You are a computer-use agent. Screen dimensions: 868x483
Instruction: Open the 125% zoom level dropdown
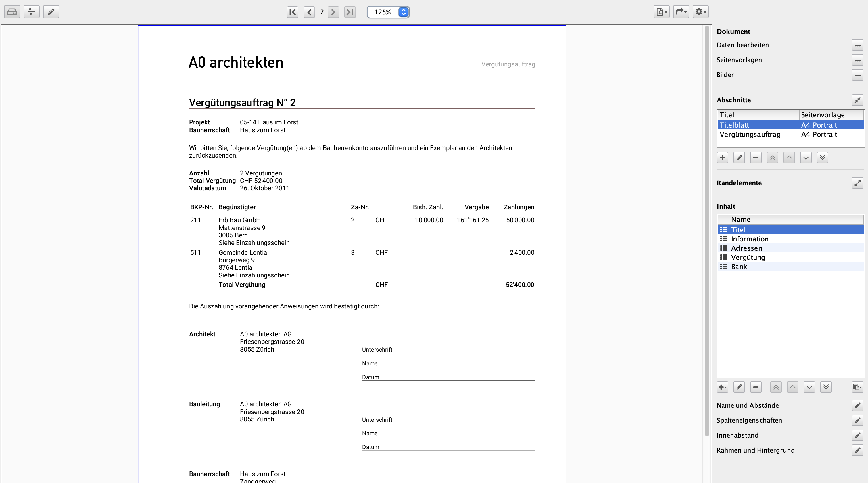tap(403, 12)
